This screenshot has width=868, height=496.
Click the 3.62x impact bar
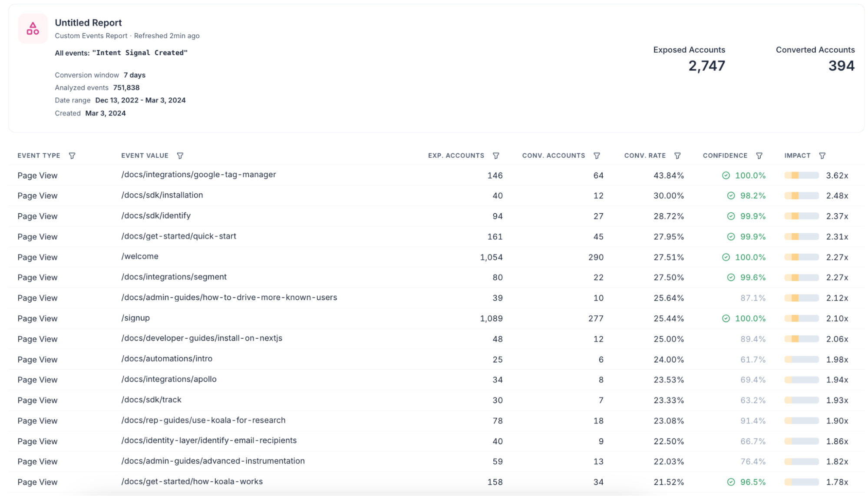tap(801, 175)
